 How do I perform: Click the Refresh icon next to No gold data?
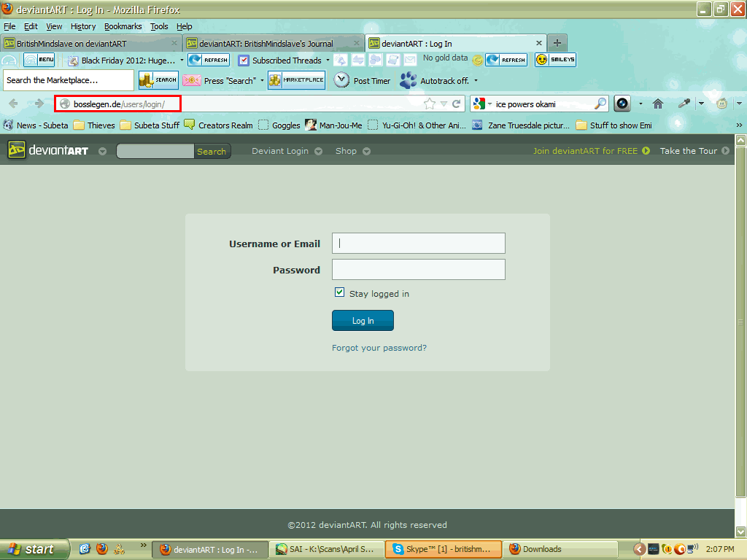tap(506, 60)
